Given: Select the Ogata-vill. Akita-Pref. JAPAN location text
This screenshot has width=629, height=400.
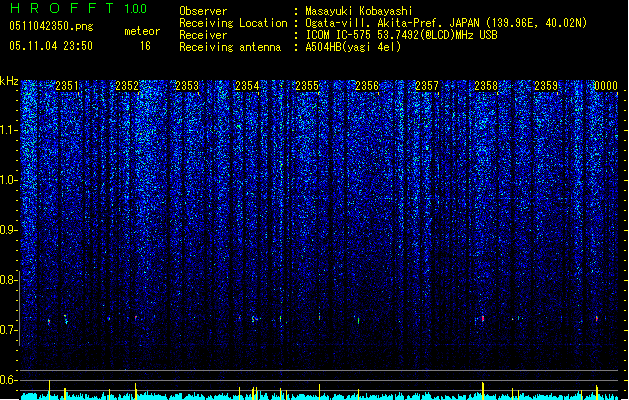Looking at the screenshot, I should pos(446,23).
